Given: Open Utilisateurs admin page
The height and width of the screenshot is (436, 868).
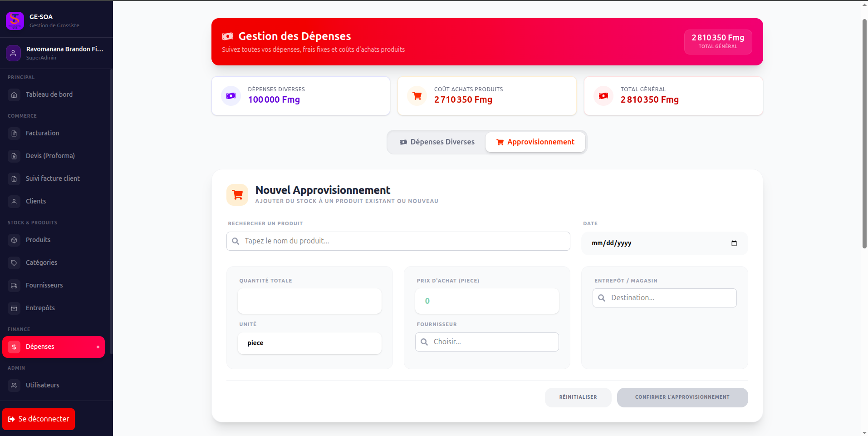Looking at the screenshot, I should (54, 386).
